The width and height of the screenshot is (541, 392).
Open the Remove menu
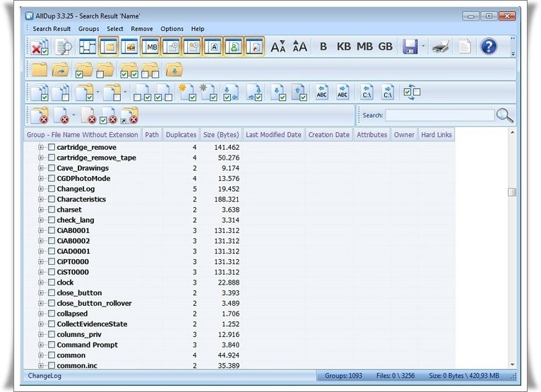tap(142, 29)
